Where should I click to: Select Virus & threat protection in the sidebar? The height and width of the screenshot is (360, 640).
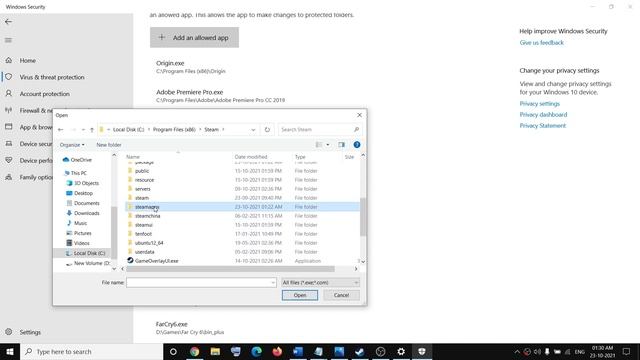52,77
